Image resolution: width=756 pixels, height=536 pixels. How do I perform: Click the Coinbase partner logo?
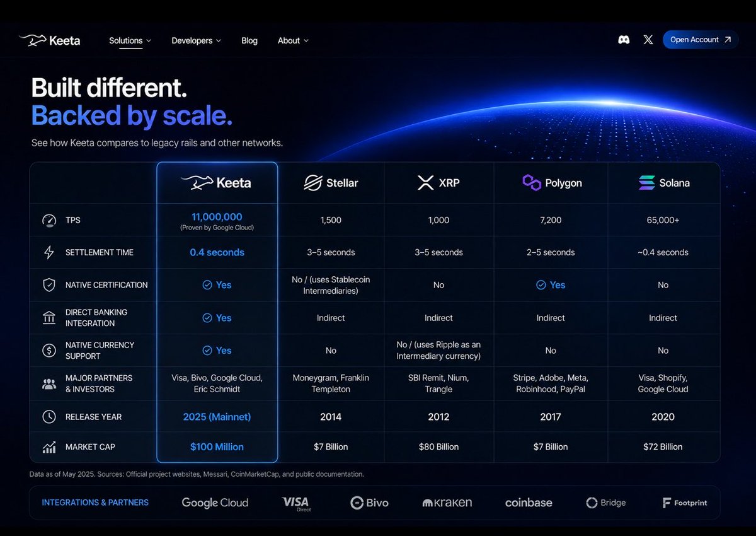pos(529,503)
